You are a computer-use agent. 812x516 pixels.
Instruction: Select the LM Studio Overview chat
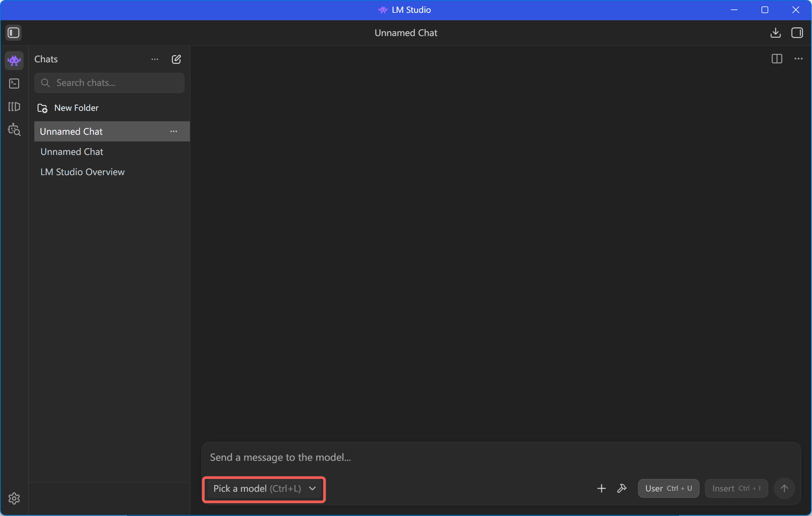(x=82, y=172)
